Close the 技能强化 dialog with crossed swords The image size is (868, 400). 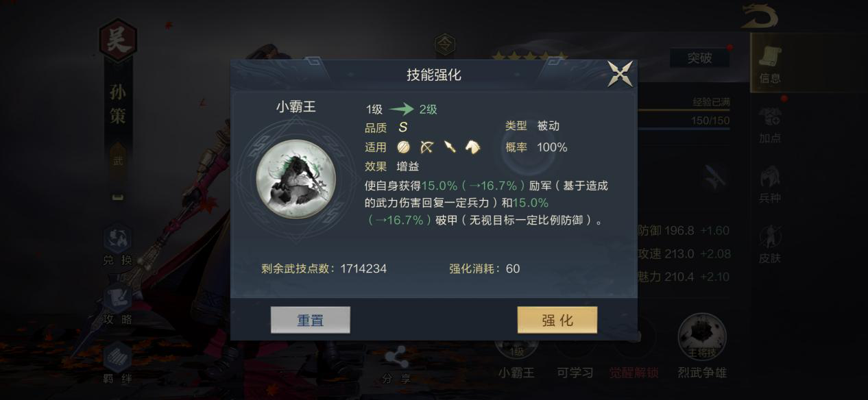click(x=620, y=74)
